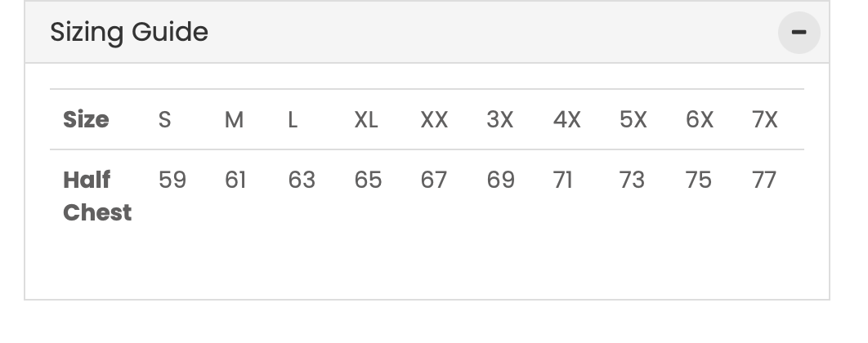Click the half chest value 67
The image size is (868, 343).
click(434, 180)
